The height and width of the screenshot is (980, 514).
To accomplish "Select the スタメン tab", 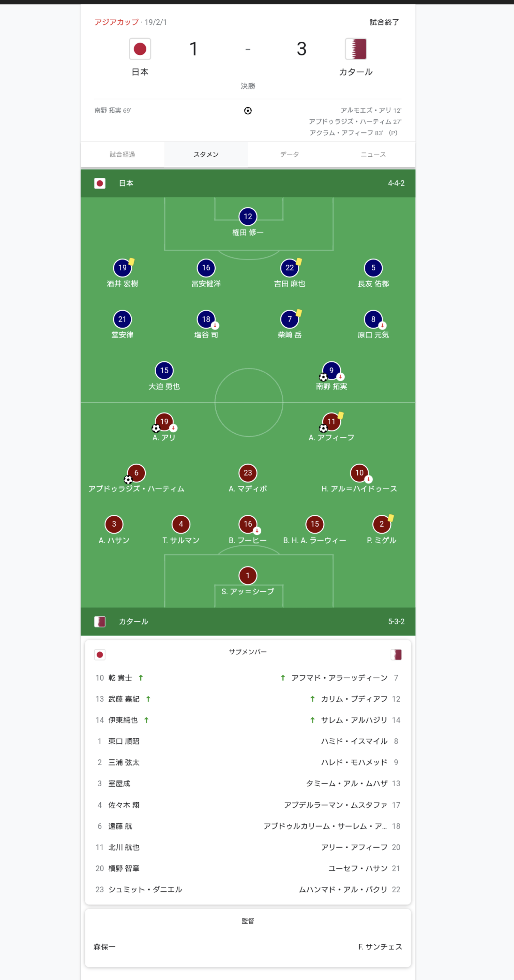I will pyautogui.click(x=206, y=155).
